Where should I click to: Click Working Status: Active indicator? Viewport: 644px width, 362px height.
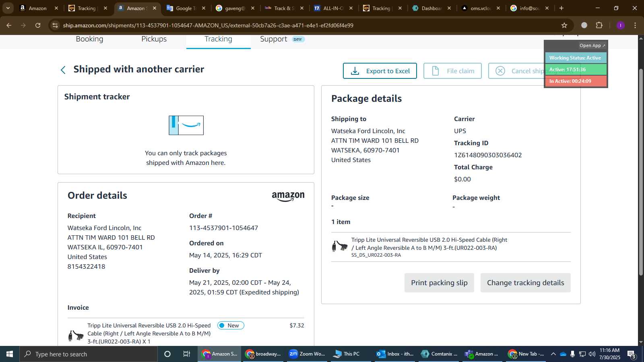point(575,58)
